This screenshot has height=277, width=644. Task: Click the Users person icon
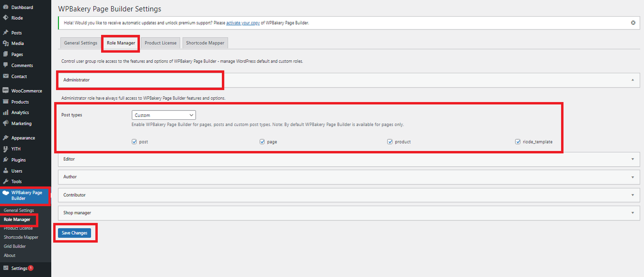pyautogui.click(x=6, y=171)
